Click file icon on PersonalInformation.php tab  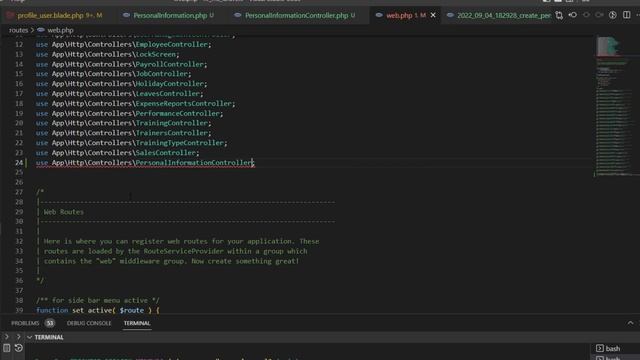pyautogui.click(x=127, y=16)
